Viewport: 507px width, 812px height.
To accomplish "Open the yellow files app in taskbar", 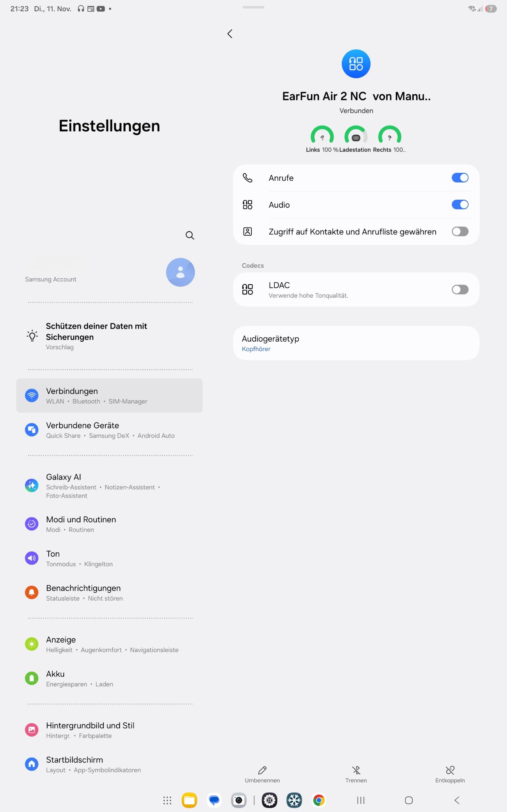I will [189, 800].
